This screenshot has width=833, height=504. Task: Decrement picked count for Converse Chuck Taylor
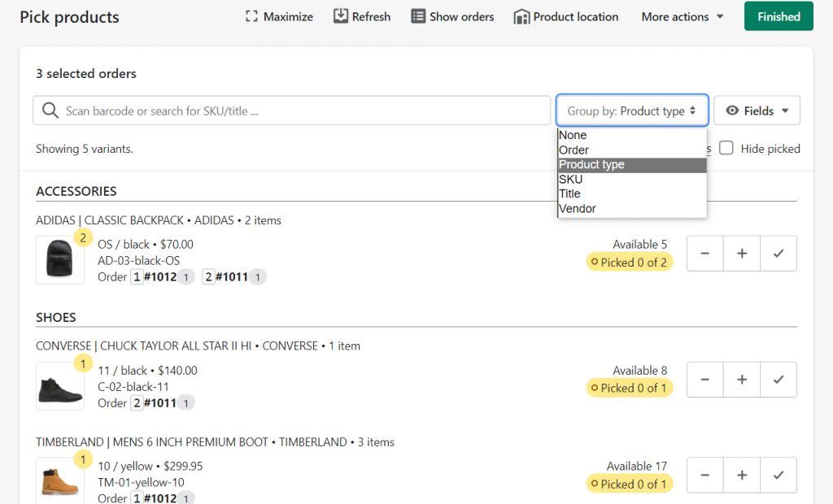(x=704, y=379)
